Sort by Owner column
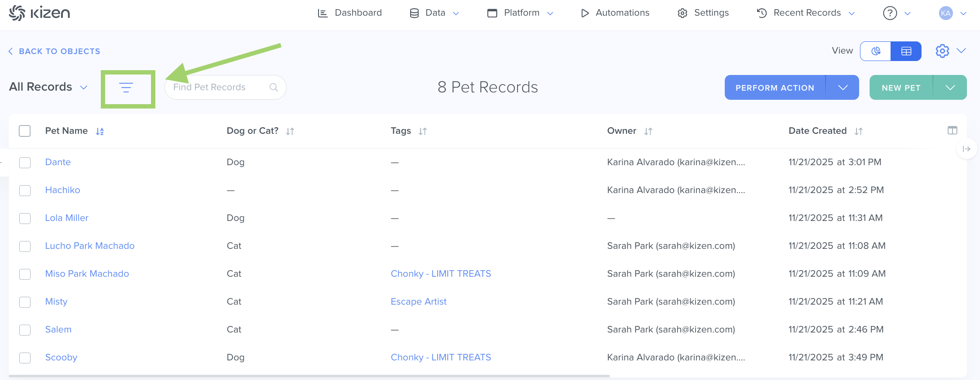Viewport: 980px width, 380px height. [648, 131]
